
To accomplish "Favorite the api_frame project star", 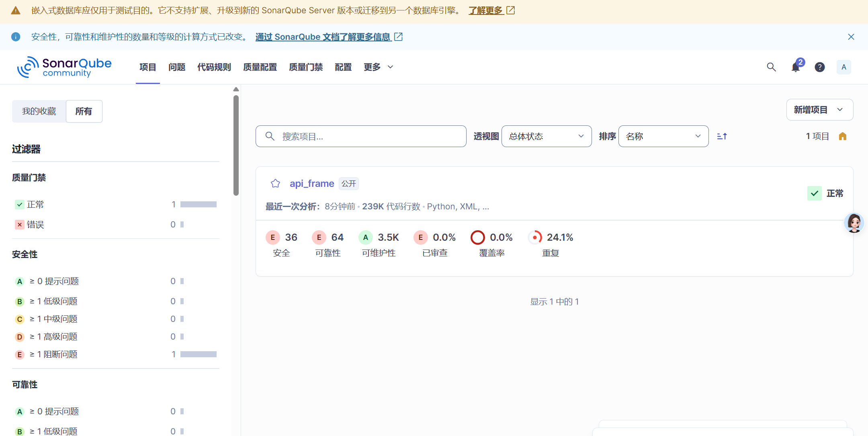I will click(275, 184).
